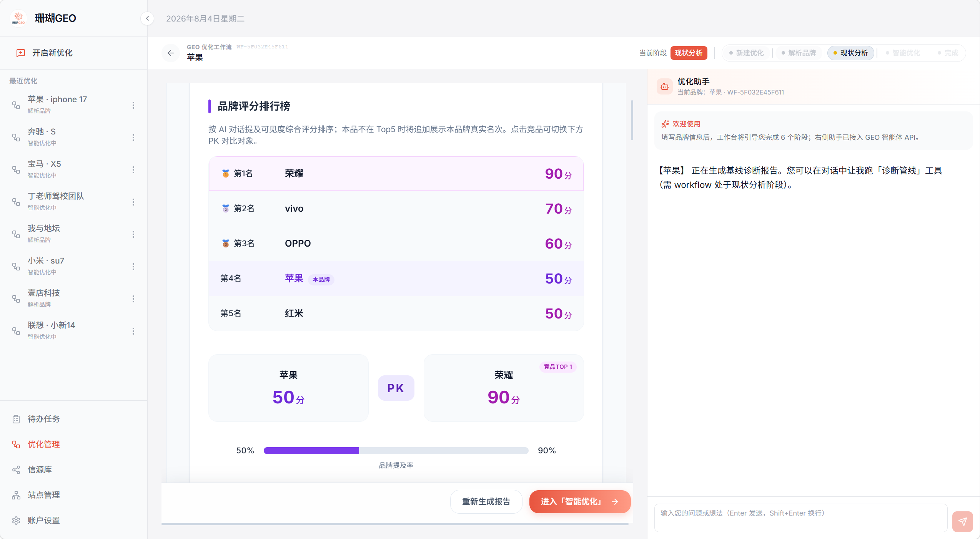980x539 pixels.
Task: Click the 苹果 本品牌 ranking row
Action: pyautogui.click(x=396, y=279)
